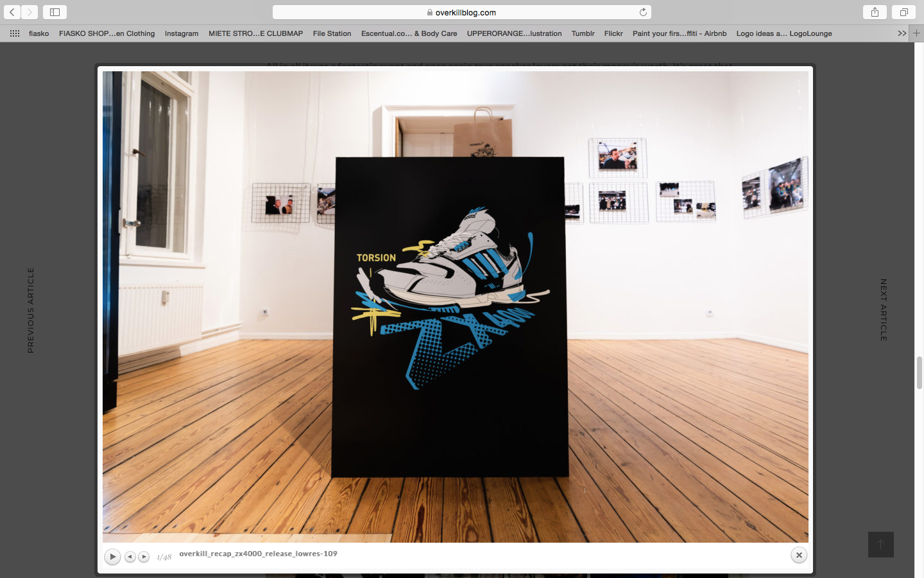Open the UPPERORANGE lustration bookmark
This screenshot has width=924, height=578.
coord(514,33)
